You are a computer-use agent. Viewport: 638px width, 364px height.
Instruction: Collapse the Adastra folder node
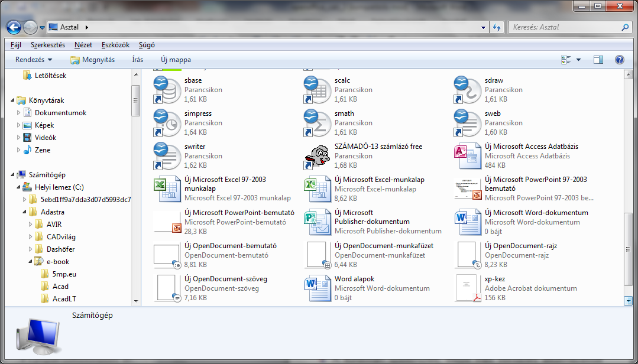[24, 212]
